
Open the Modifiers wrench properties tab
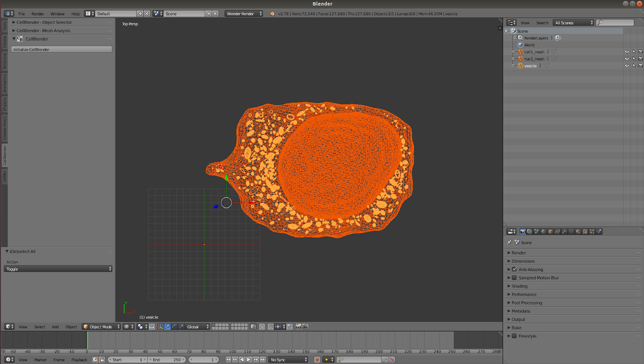pos(564,231)
